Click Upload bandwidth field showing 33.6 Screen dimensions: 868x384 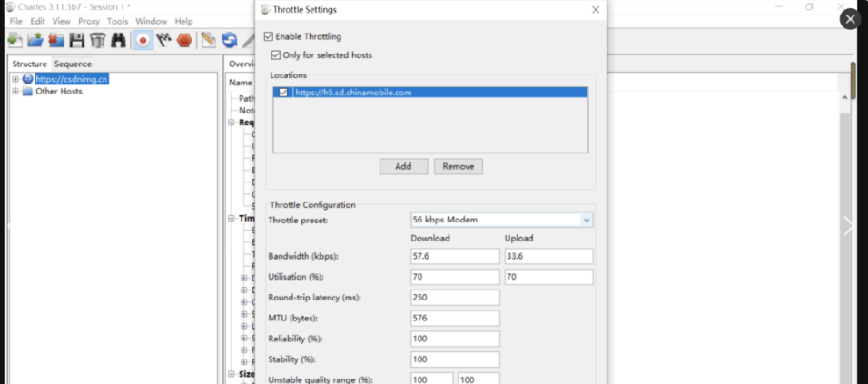click(548, 256)
